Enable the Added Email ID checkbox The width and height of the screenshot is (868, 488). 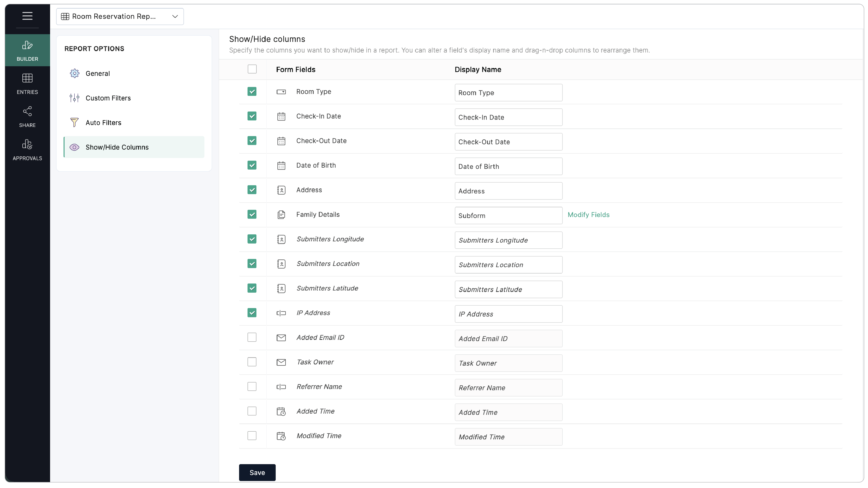(252, 337)
